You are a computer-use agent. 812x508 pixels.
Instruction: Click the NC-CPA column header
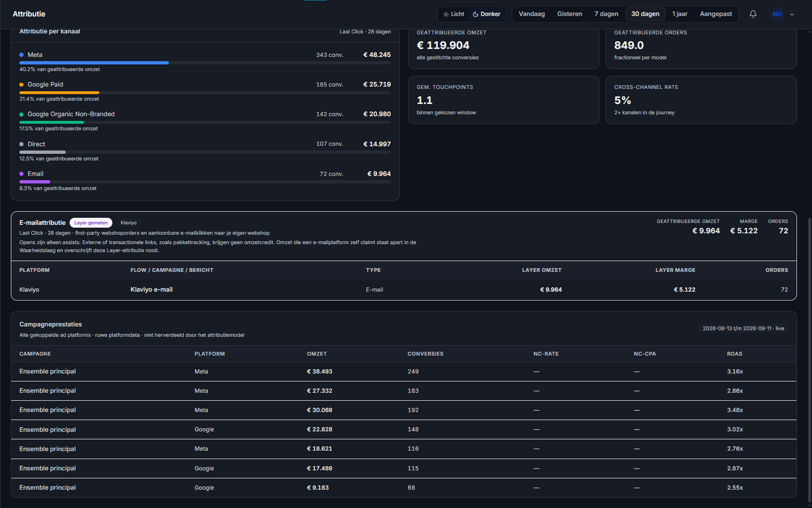(645, 354)
